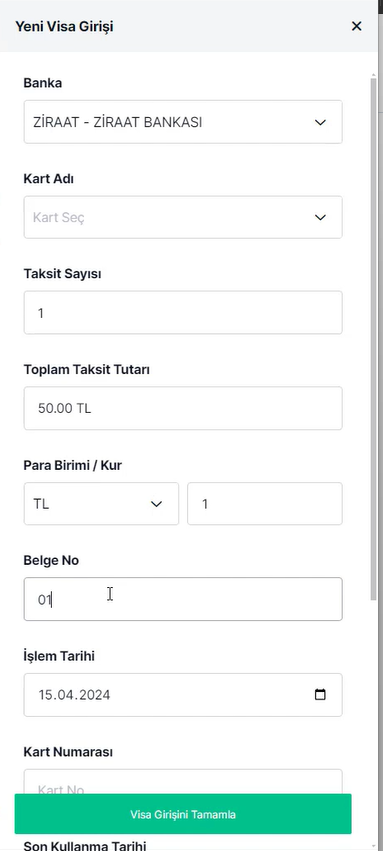Click the date text 15.04.2024
Viewport: 383px width, 851px height.
pos(74,695)
